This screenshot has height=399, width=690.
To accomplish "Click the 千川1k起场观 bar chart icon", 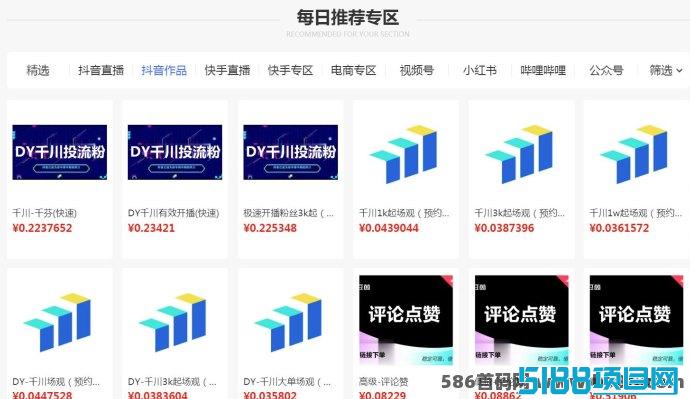I will click(404, 154).
